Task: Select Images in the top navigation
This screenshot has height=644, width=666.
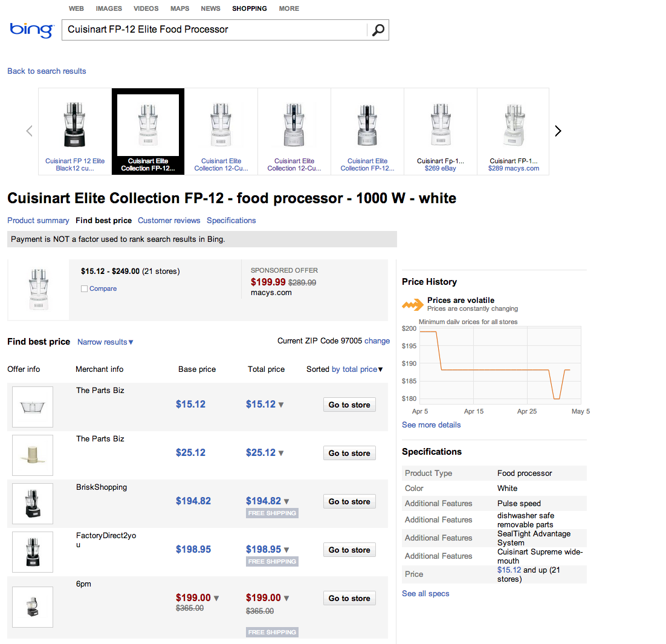Action: click(109, 8)
